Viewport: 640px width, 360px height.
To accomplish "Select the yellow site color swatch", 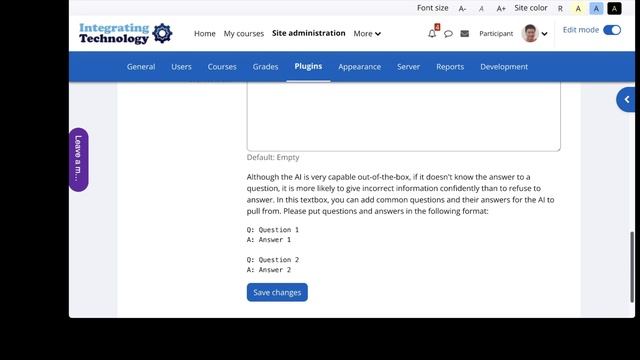I will click(578, 9).
